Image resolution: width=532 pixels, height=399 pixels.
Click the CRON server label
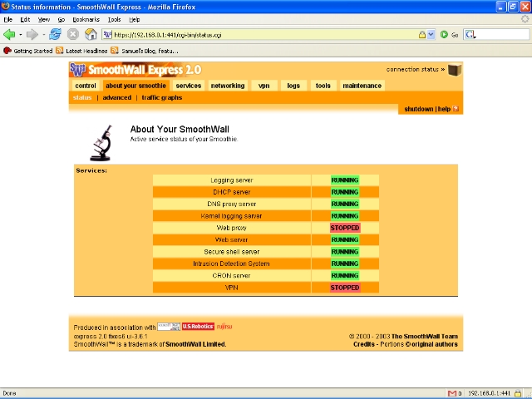click(231, 275)
